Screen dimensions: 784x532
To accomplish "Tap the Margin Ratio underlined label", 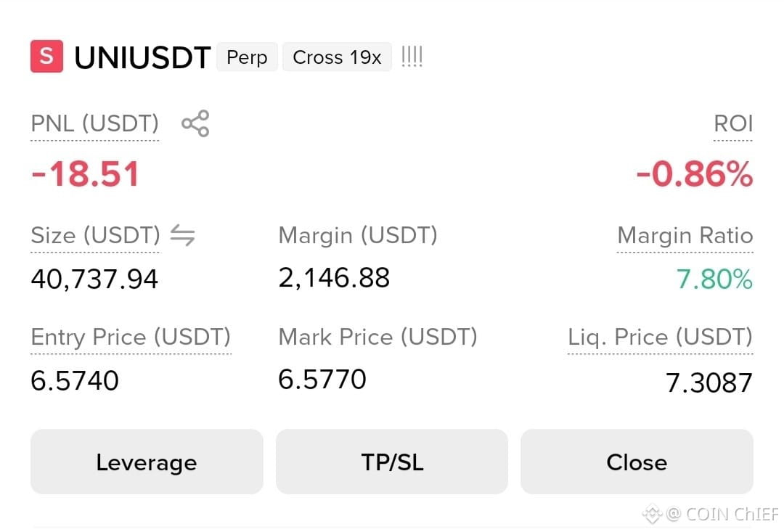I will (685, 235).
